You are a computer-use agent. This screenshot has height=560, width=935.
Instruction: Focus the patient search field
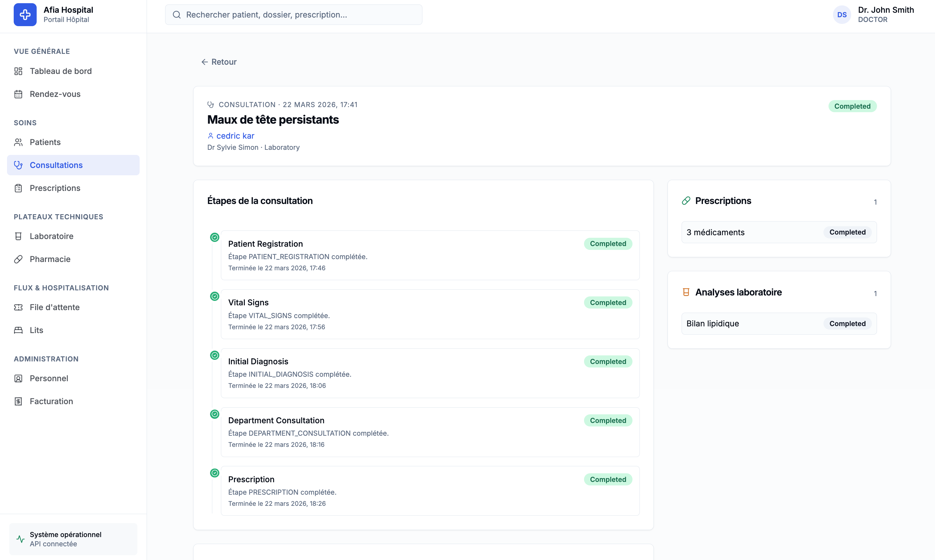pos(294,15)
